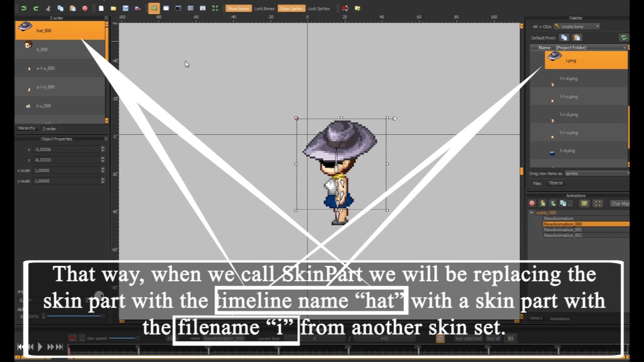Viewport: 644px width, 362px height.
Task: Click the duplicate animation icon
Action: point(563,204)
